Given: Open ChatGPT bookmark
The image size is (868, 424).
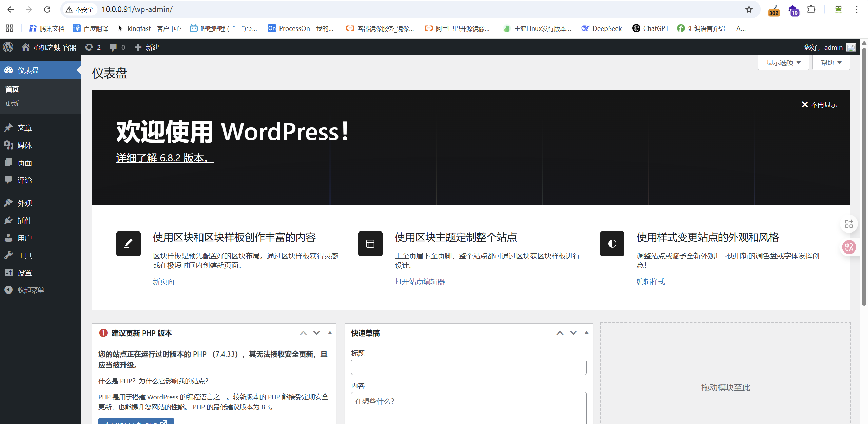Looking at the screenshot, I should (651, 28).
